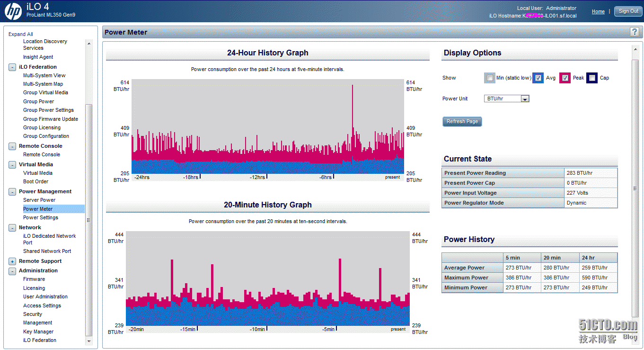This screenshot has height=350, width=644.
Task: Expand the Remote Support section
Action: (12, 261)
